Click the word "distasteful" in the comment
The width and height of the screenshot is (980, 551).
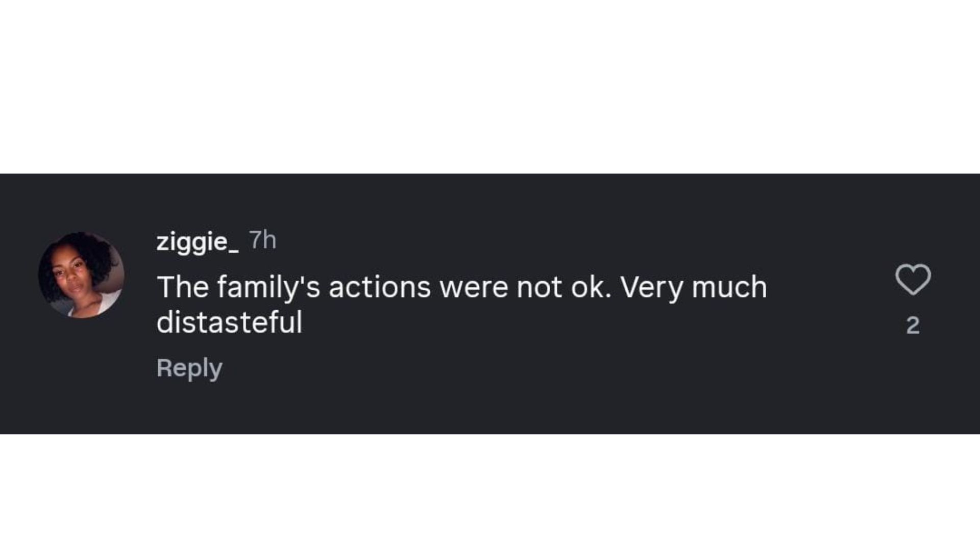[x=229, y=322]
